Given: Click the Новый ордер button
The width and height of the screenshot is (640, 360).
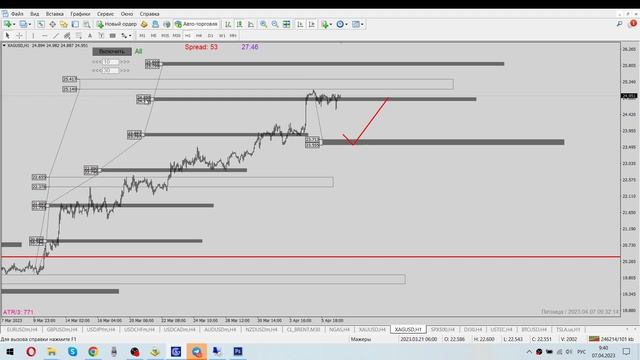Looking at the screenshot, I should click(117, 24).
